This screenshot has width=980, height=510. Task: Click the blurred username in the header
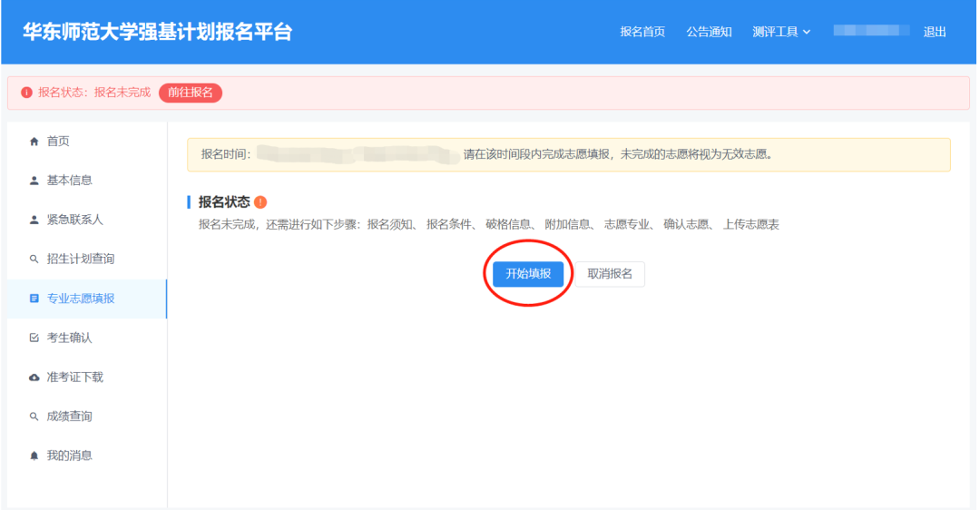pos(871,31)
